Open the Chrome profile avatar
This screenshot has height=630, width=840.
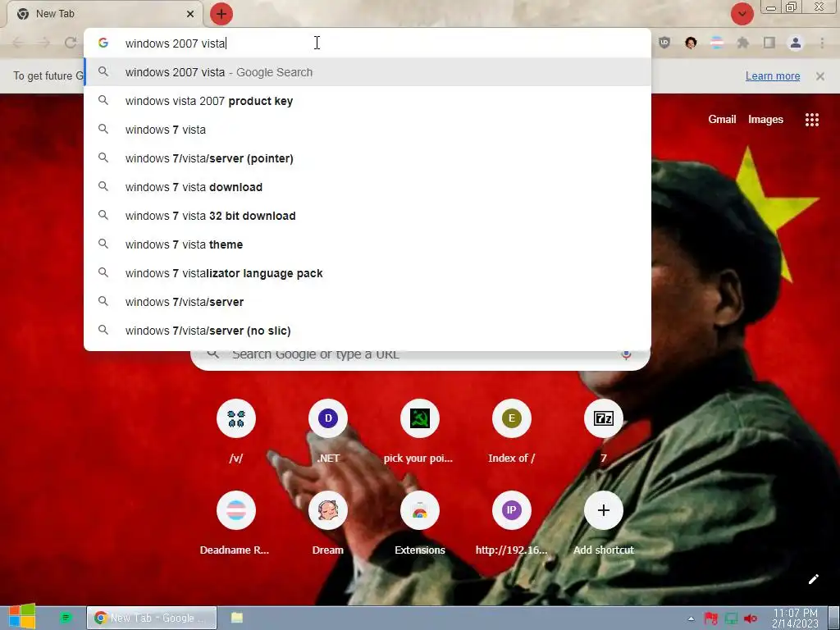[796, 43]
